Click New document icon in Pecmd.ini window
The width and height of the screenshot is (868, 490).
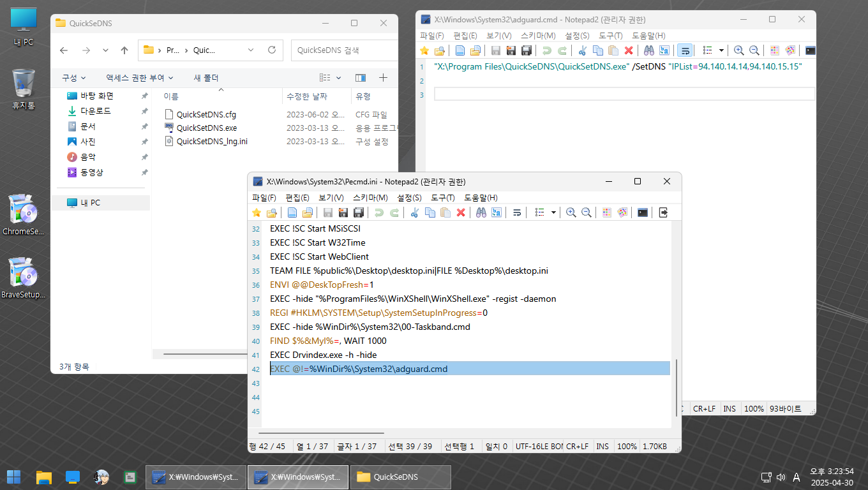[292, 212]
